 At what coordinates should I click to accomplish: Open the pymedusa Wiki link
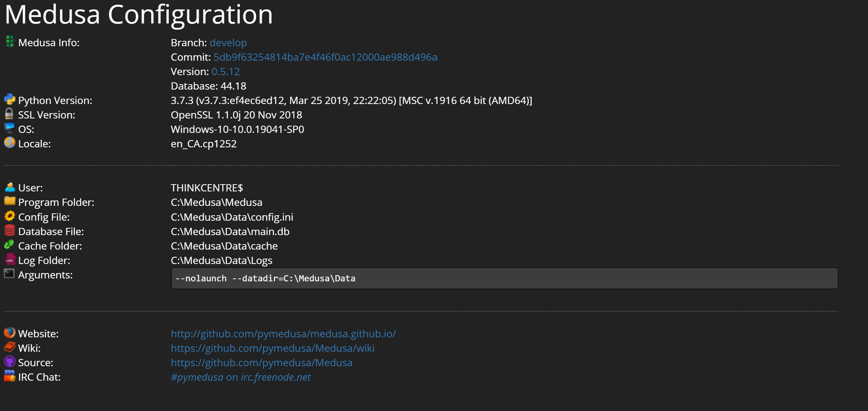pos(272,348)
